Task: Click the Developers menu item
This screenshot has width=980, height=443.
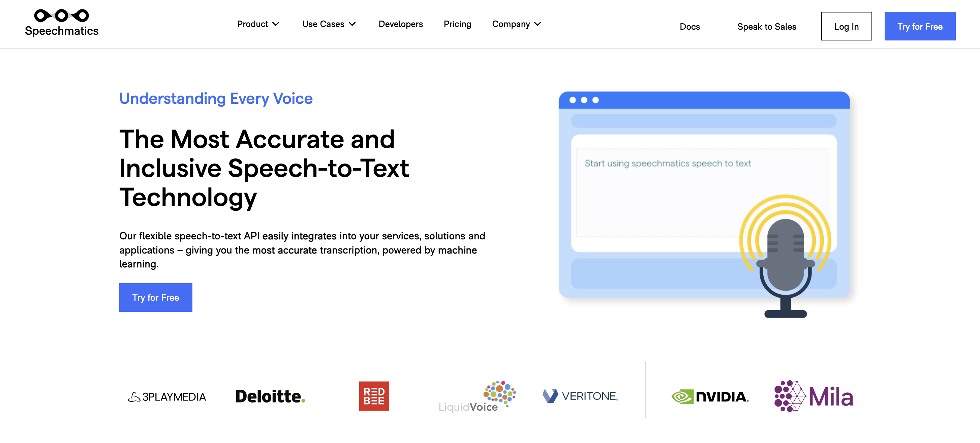Action: [x=401, y=24]
